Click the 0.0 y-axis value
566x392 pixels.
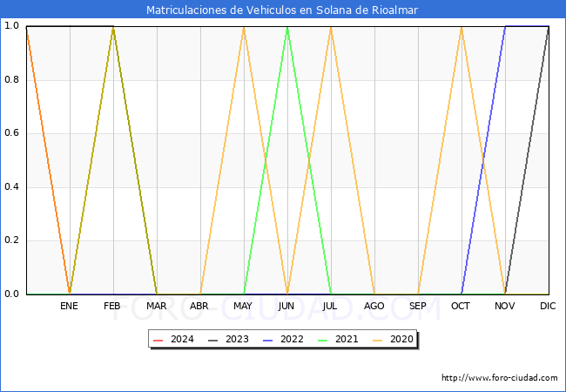tap(11, 294)
